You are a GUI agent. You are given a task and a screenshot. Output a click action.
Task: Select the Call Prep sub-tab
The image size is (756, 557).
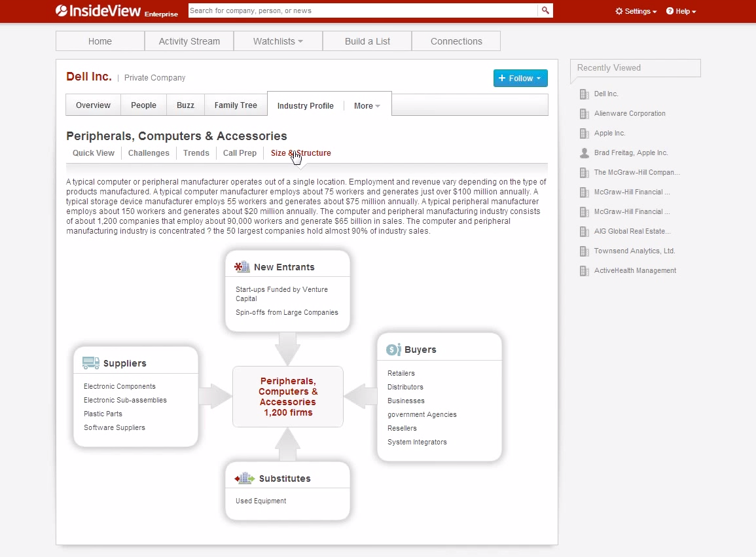tap(240, 153)
